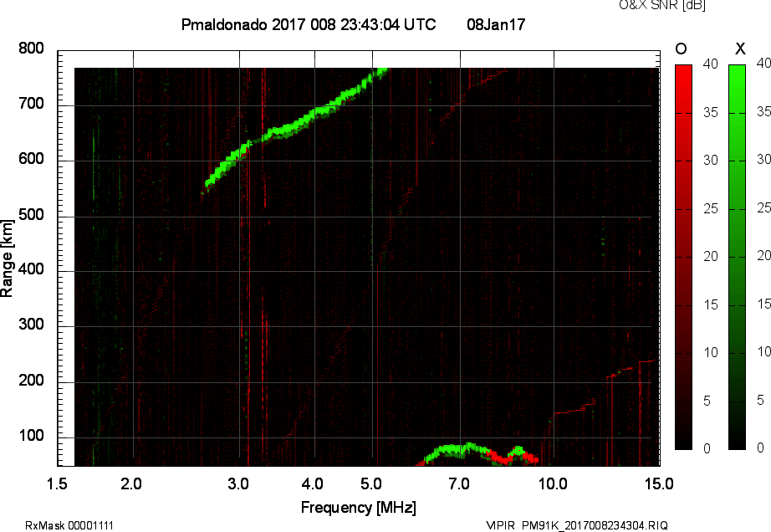This screenshot has height=532, width=771.
Task: Click the 700 range tick label
Action: (32, 104)
